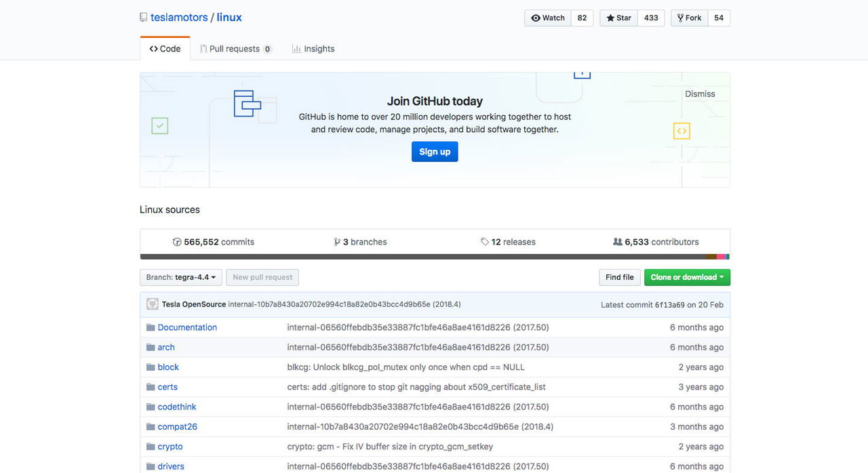Expand the Clone or download dropdown
Screen dimensions: 868x473
point(687,277)
